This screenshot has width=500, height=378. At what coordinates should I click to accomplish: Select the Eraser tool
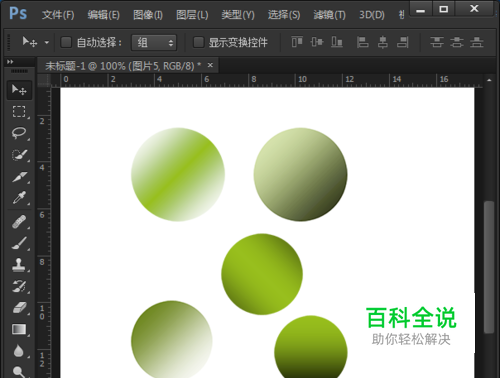coord(19,308)
